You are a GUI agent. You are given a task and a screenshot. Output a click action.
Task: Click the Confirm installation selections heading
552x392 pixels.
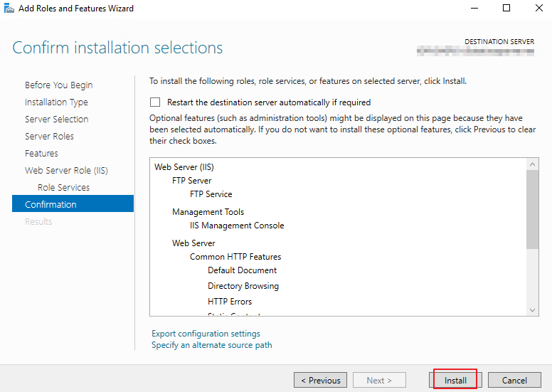(117, 48)
